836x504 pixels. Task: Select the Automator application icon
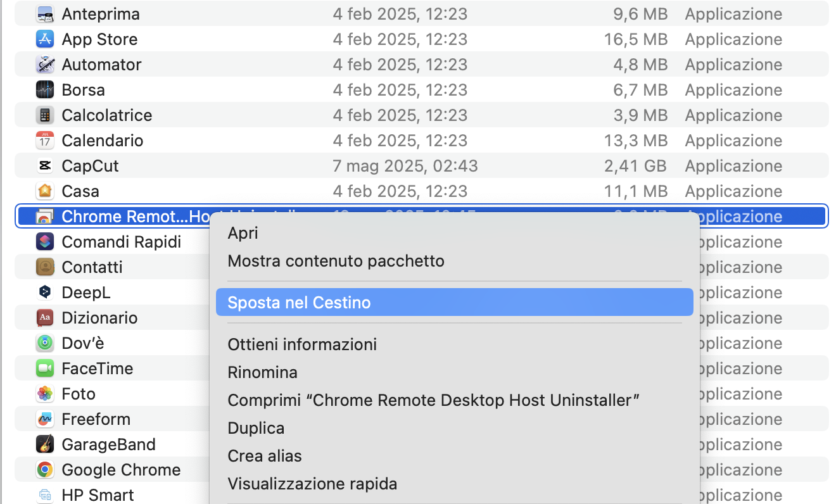[x=44, y=64]
